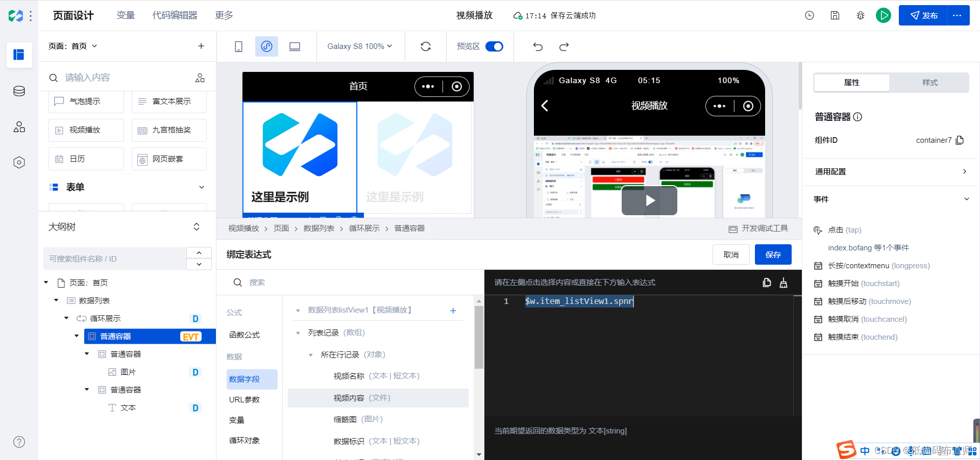980x460 pixels.
Task: Redo the last action
Action: (564, 46)
